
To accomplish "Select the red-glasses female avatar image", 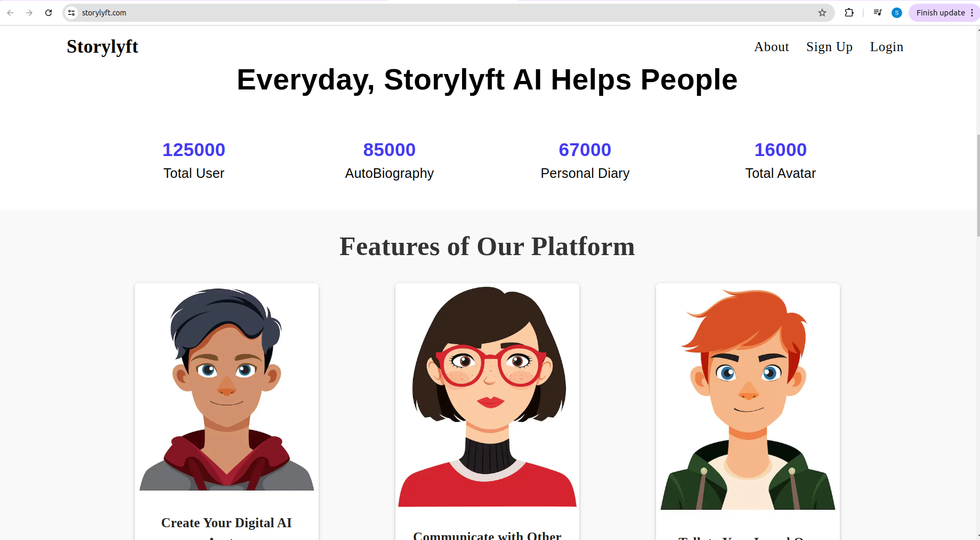I will [x=487, y=396].
